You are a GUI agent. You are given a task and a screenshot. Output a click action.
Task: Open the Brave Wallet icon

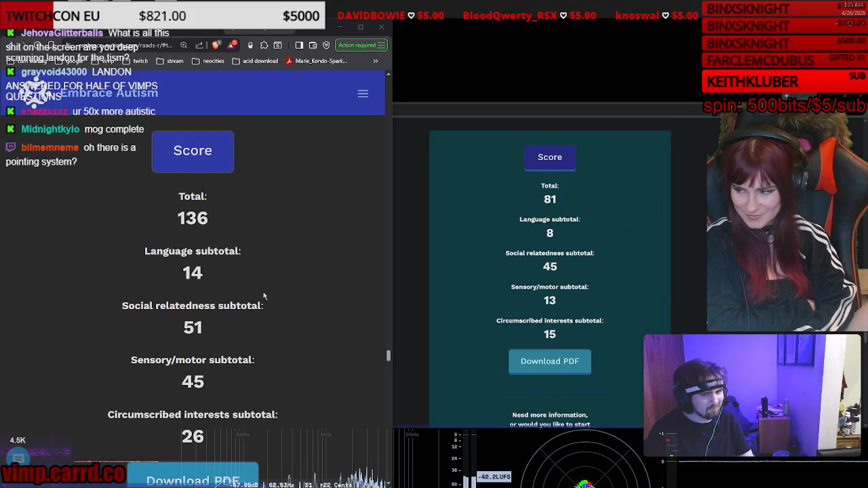click(x=313, y=45)
